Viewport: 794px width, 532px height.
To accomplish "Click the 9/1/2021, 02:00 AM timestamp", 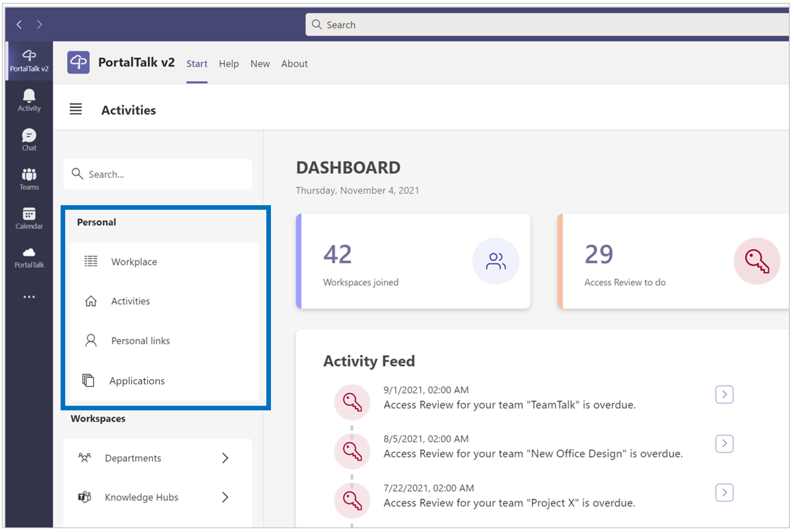I will coord(426,390).
